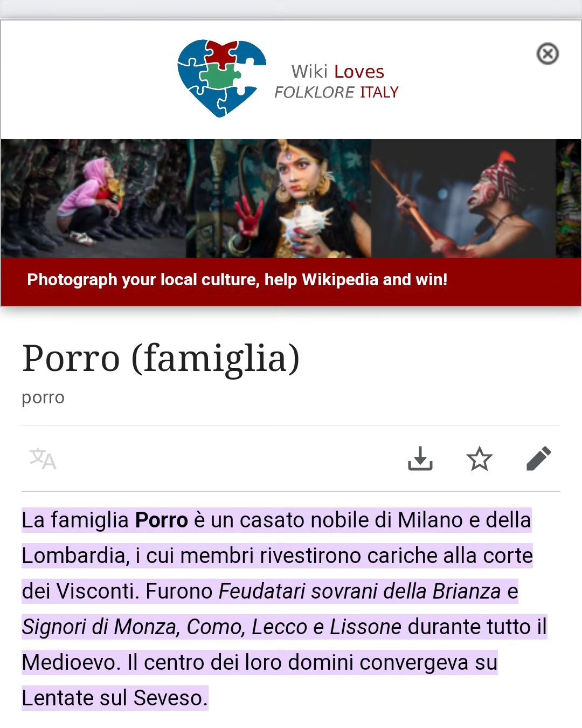Viewport: 582px width, 728px height.
Task: Tap the Wiki Loves Folklore heart logo
Action: [x=221, y=78]
